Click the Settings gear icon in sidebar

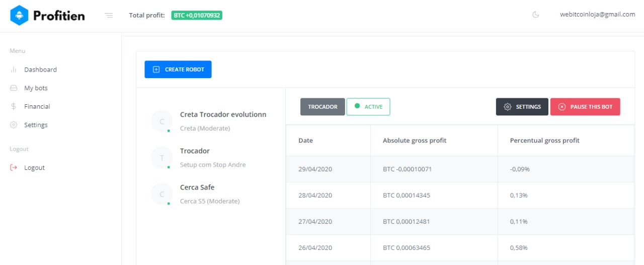14,125
